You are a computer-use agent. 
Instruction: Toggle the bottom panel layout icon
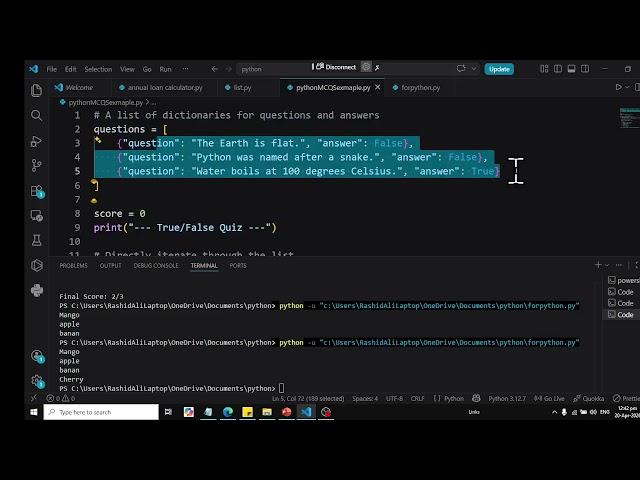click(571, 69)
